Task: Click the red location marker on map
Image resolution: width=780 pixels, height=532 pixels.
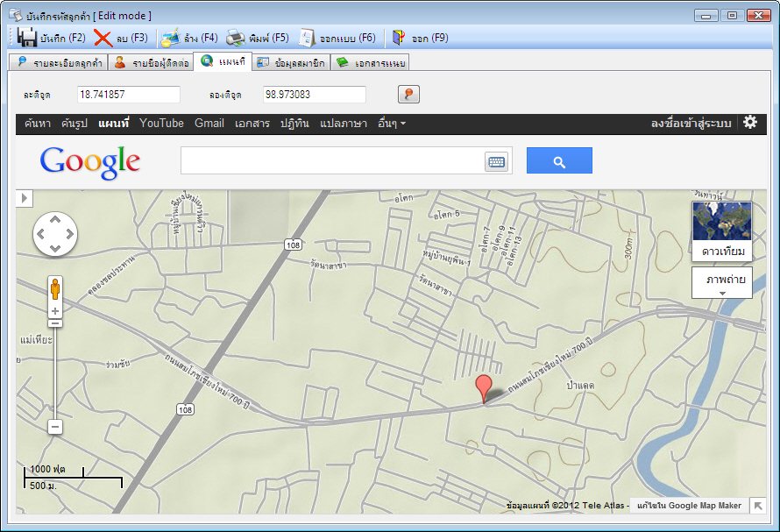Action: click(x=484, y=389)
